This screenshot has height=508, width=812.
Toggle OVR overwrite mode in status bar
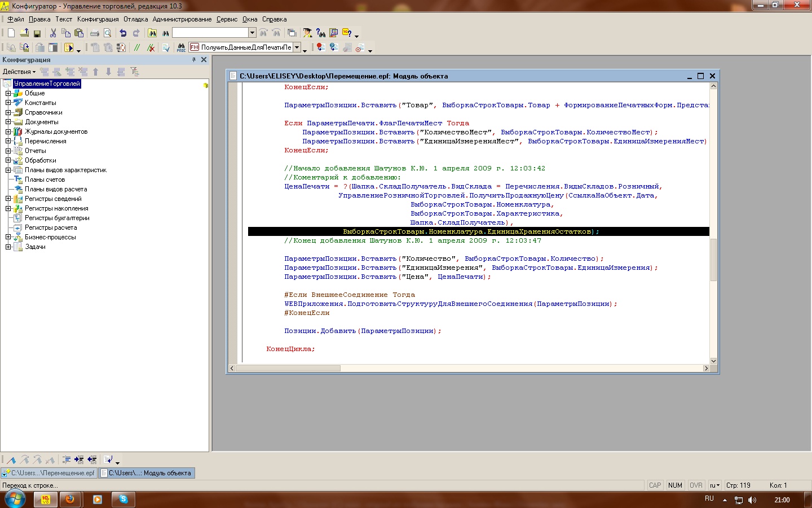point(696,485)
